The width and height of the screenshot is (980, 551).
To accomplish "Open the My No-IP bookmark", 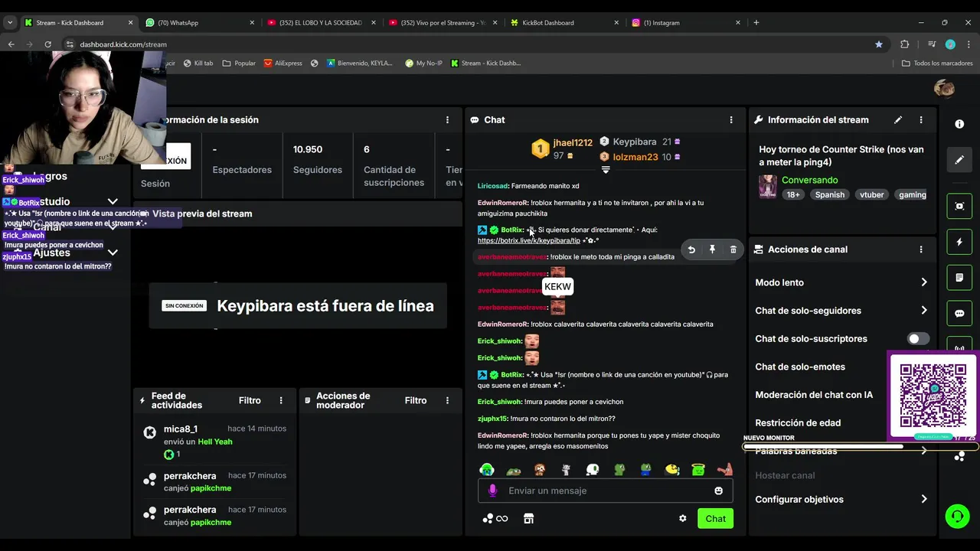I will click(x=423, y=64).
